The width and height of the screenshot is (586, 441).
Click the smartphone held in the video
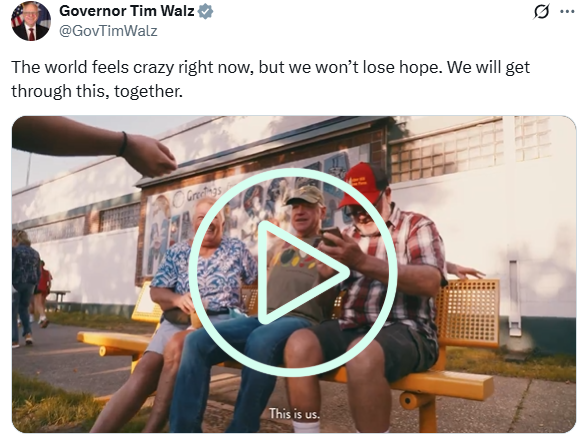pyautogui.click(x=331, y=236)
